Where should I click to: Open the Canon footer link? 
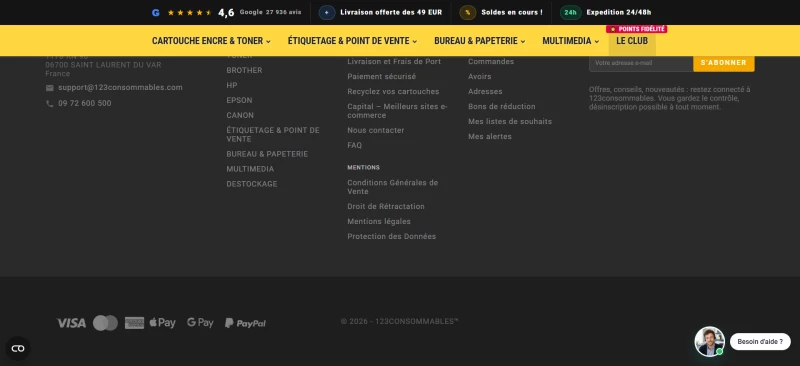(240, 115)
